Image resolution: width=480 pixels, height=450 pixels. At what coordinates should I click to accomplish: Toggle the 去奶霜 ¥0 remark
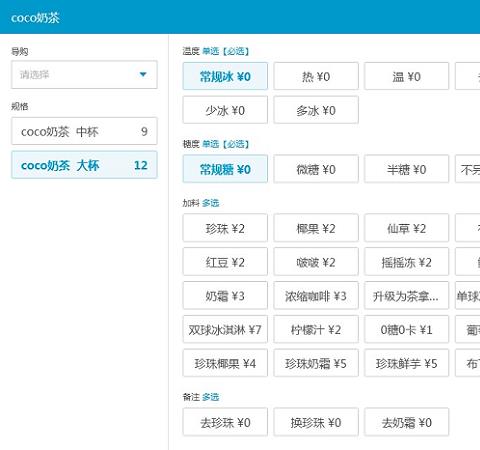406,422
